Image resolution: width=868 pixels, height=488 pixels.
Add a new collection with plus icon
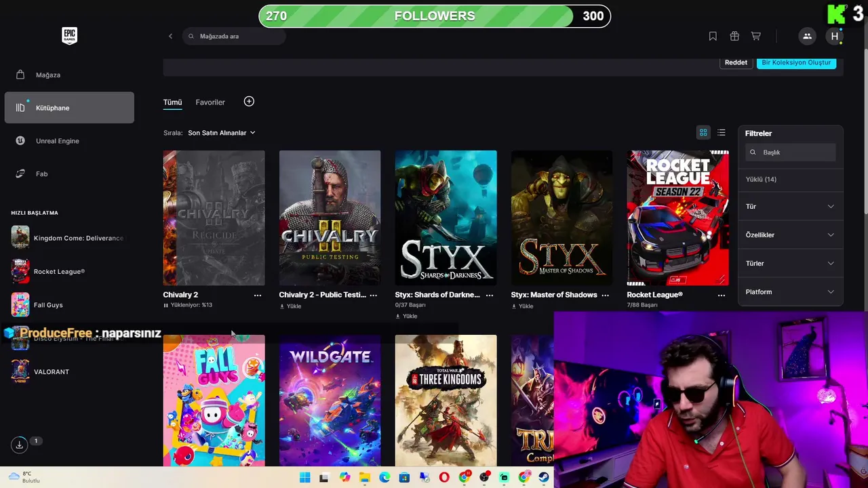[249, 101]
